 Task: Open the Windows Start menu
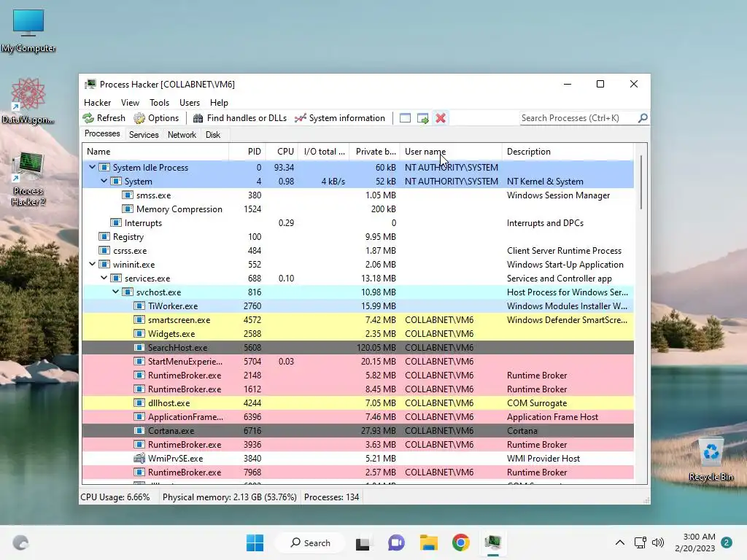click(255, 542)
